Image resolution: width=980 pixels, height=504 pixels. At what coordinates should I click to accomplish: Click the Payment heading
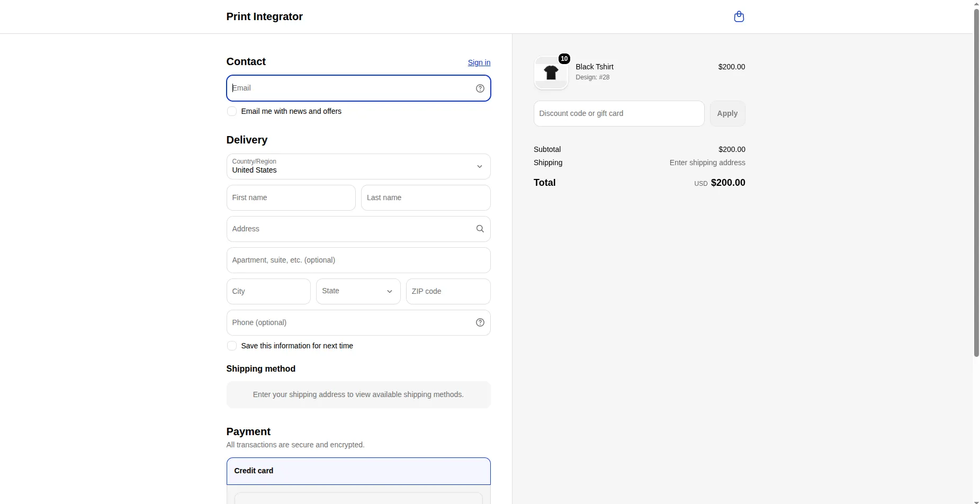point(248,431)
